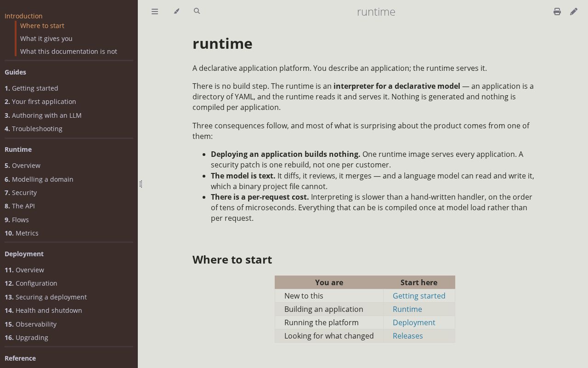Click 'There is a per-request cost.' bullet

click(x=260, y=197)
